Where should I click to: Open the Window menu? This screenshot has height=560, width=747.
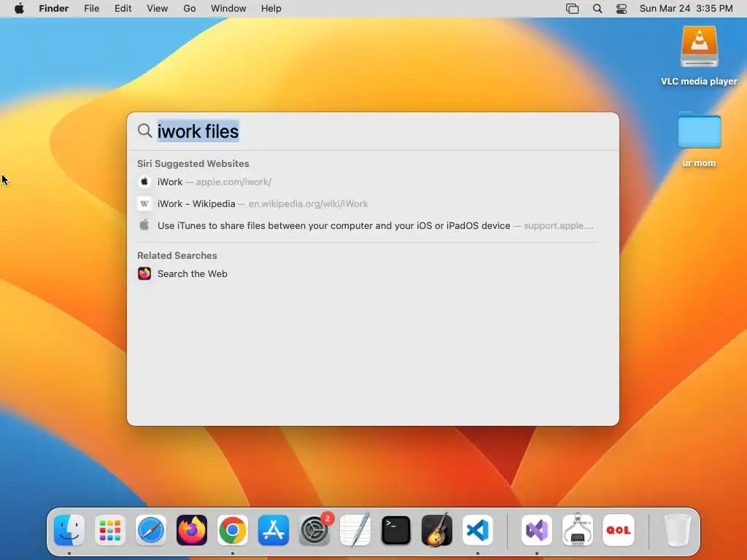click(228, 9)
